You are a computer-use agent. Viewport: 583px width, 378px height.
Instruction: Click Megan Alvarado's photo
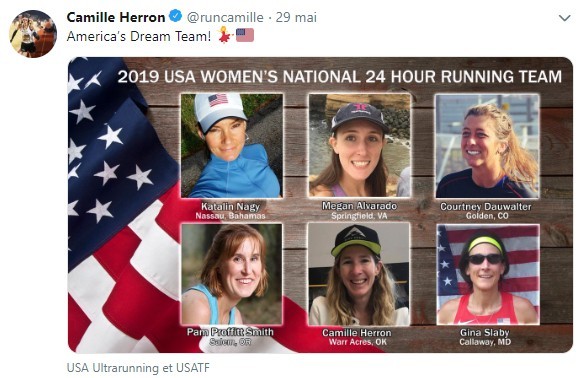point(360,145)
